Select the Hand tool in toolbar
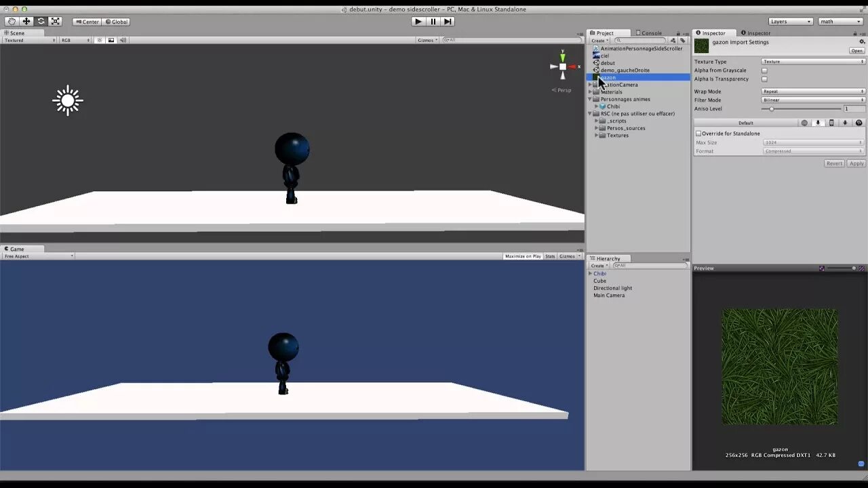Image resolution: width=868 pixels, height=488 pixels. coord(12,22)
